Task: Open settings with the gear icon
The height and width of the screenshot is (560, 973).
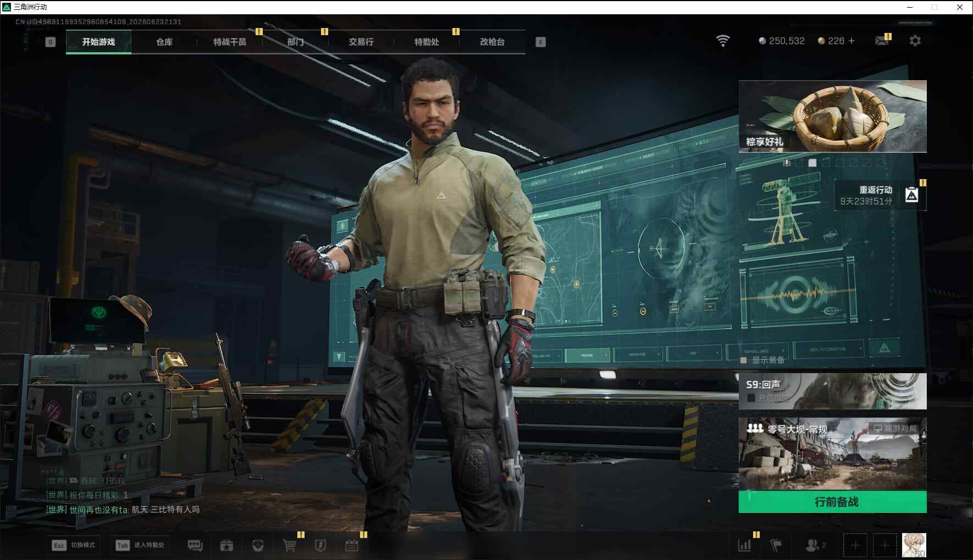Action: pyautogui.click(x=915, y=41)
